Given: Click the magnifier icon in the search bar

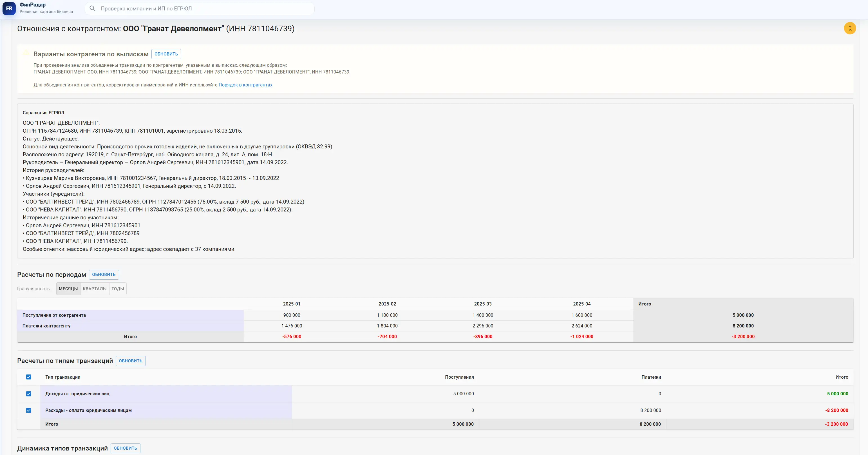Looking at the screenshot, I should pyautogui.click(x=92, y=8).
